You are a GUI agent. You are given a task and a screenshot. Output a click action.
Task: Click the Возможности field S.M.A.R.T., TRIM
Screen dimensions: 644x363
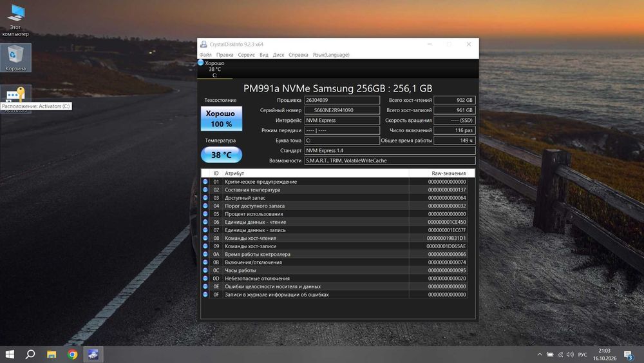tap(390, 161)
